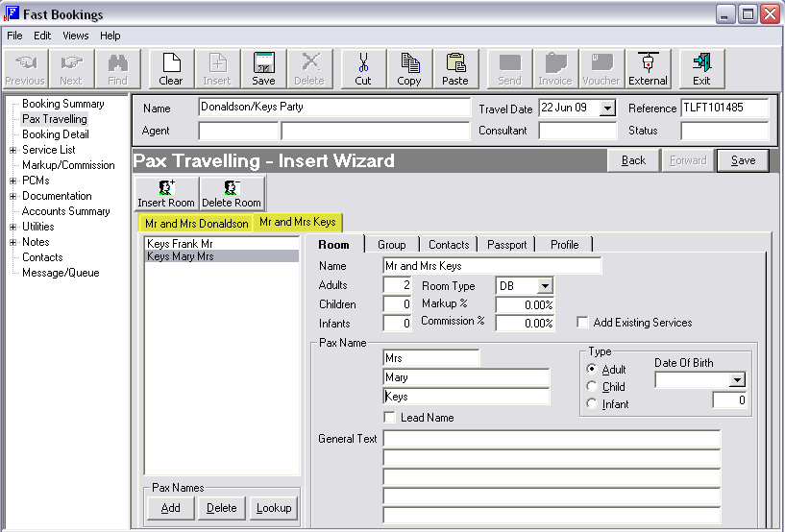Expand the Date Of Birth dropdown
Screen dimensions: 785x532
[x=737, y=380]
